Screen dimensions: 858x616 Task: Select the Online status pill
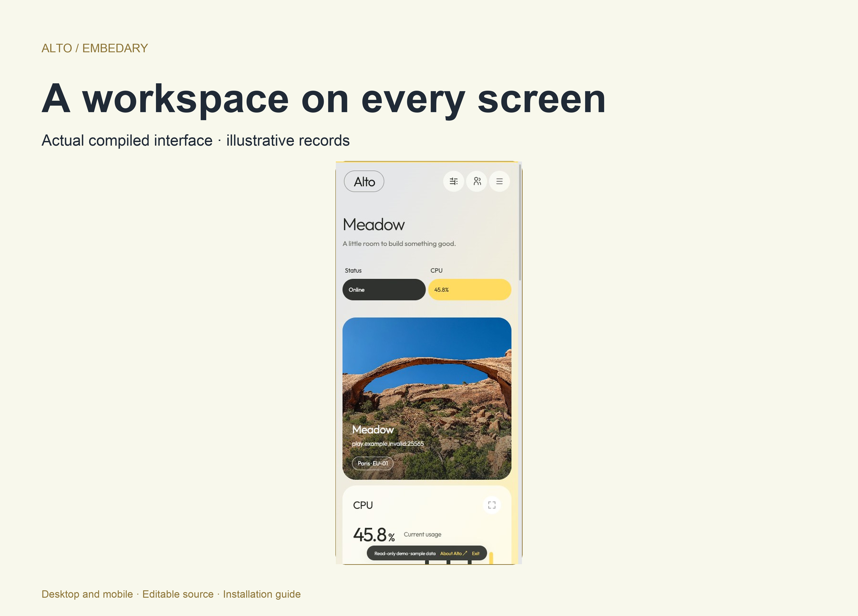click(x=384, y=290)
